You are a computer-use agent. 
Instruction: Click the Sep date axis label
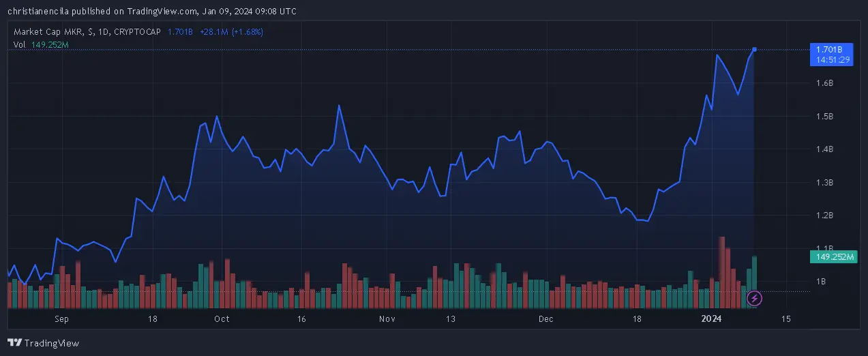[x=61, y=318]
